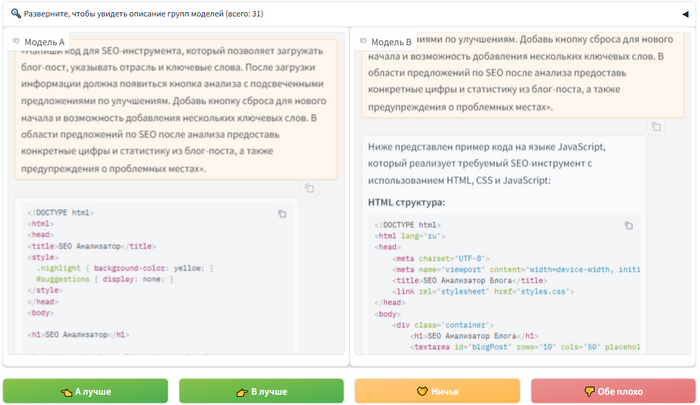This screenshot has width=700, height=405.
Task: Vote "A лучше"
Action: 86,391
